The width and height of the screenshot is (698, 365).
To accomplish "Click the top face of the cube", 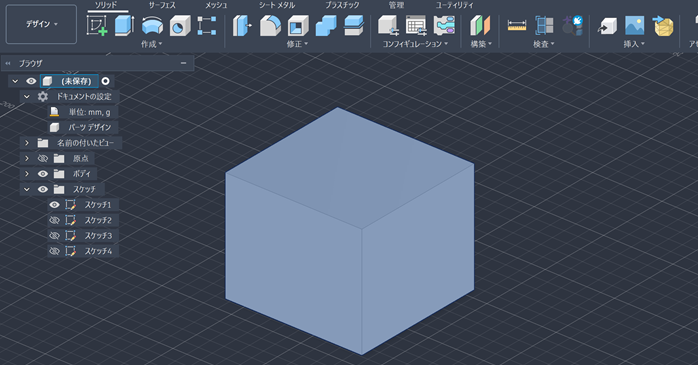I will tap(349, 168).
